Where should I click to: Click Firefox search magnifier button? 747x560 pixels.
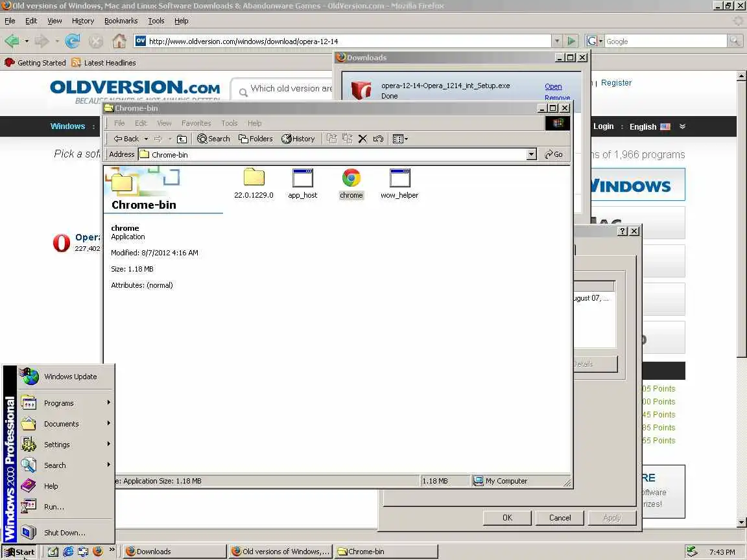pos(735,41)
